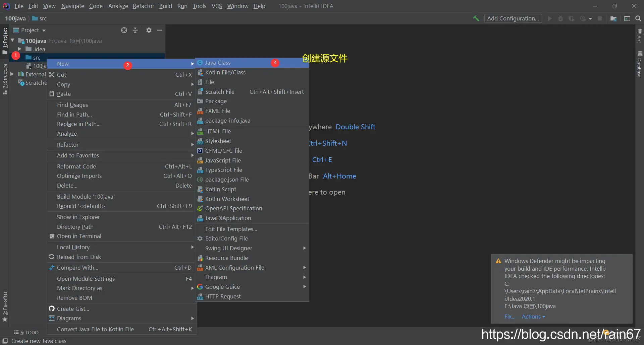Screen dimensions: 644x345
Task: Select JavaScript File in New submenu
Action: (x=252, y=160)
